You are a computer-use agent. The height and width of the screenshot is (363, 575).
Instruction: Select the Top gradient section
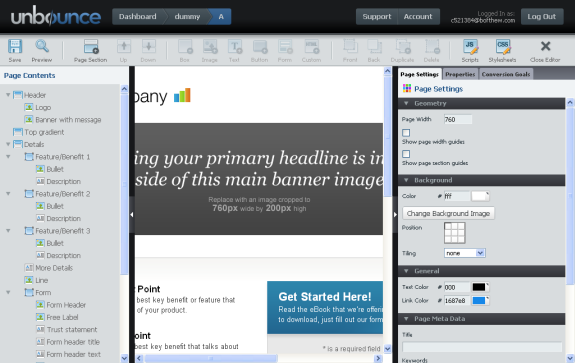pos(39,132)
